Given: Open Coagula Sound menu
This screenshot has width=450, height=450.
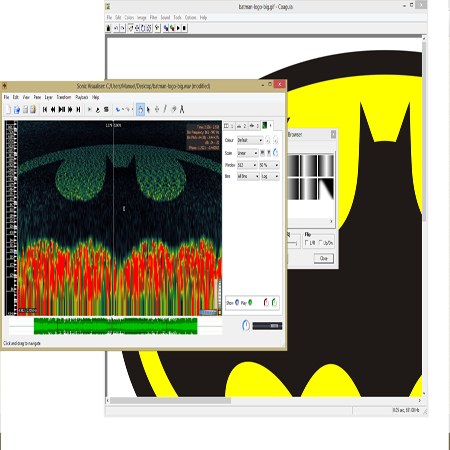Looking at the screenshot, I should 165,18.
